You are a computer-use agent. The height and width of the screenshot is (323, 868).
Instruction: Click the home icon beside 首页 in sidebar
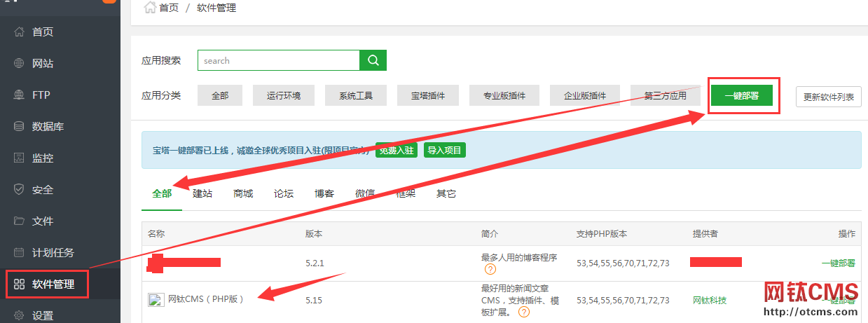pyautogui.click(x=20, y=32)
